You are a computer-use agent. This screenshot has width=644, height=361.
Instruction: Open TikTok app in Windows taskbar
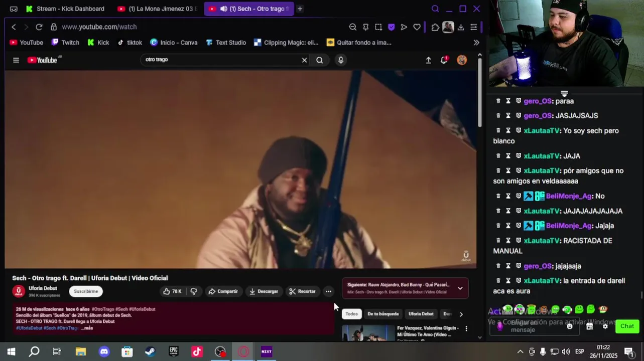point(197,351)
